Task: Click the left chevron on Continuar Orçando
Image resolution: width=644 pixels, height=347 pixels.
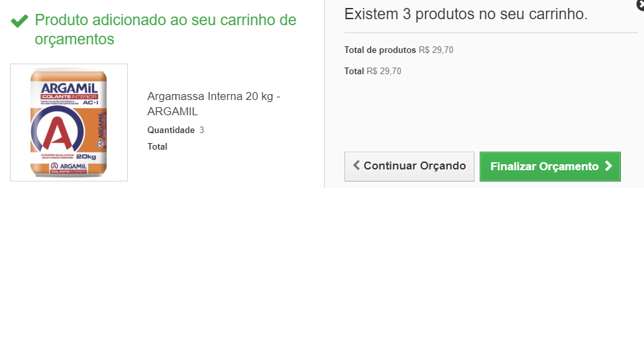Action: pos(356,165)
